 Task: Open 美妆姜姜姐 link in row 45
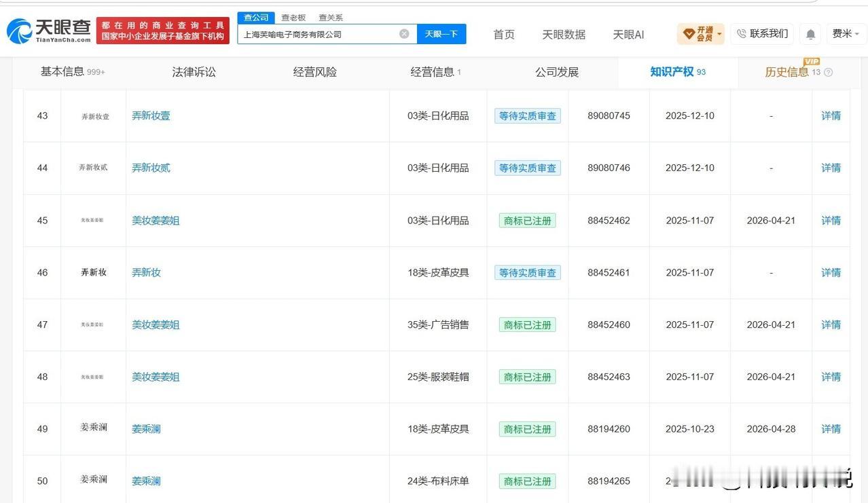156,221
